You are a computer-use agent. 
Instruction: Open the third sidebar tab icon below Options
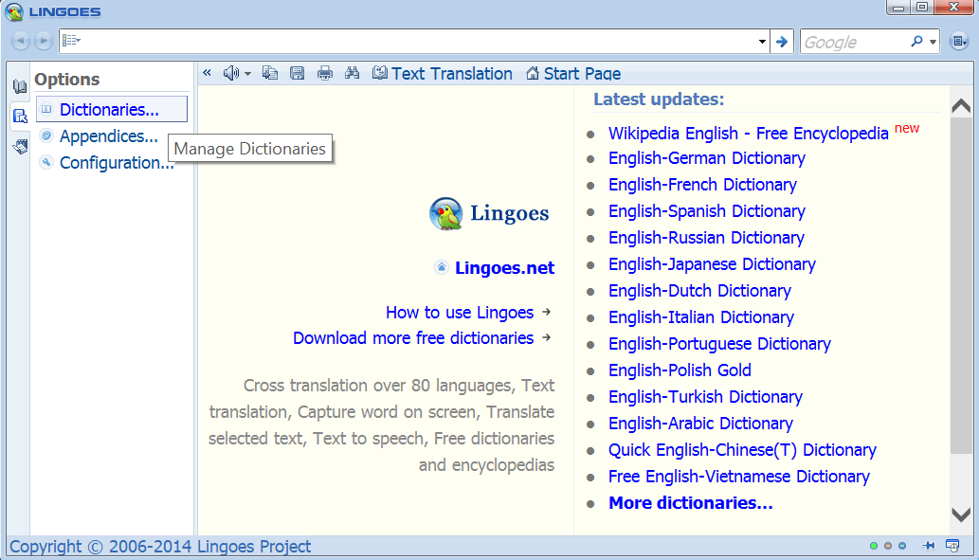(20, 146)
